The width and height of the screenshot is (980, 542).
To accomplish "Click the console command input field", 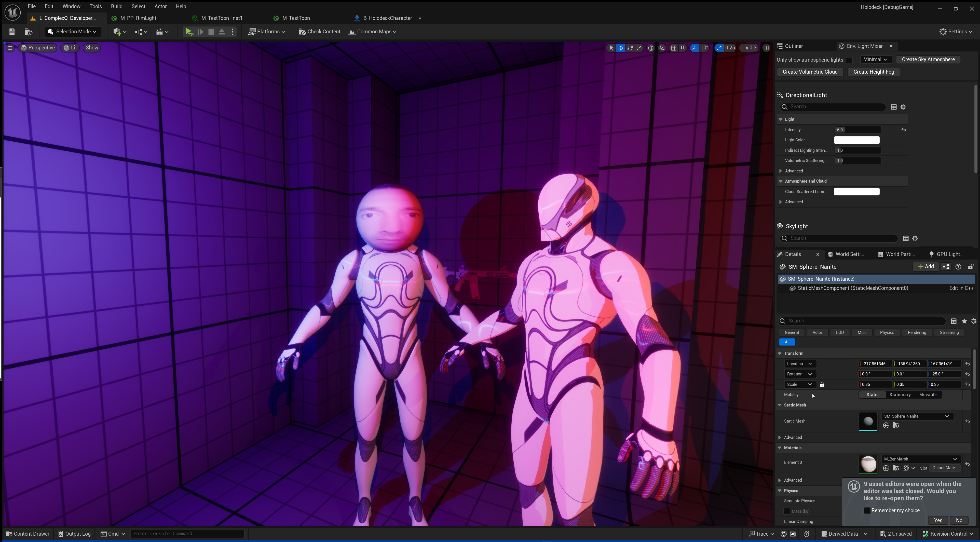I will [187, 534].
